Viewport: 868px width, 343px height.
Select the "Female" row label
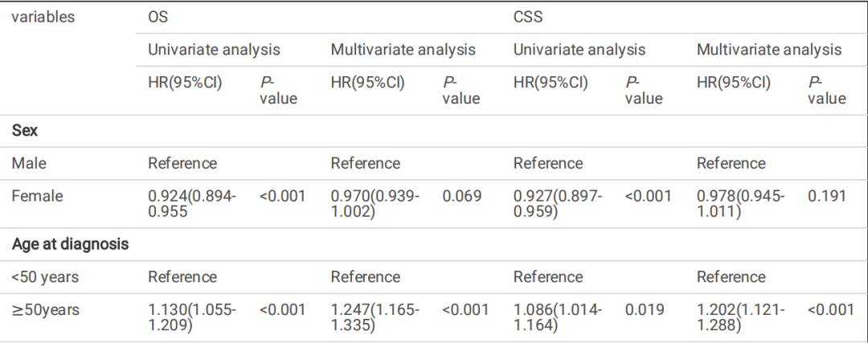tap(37, 196)
